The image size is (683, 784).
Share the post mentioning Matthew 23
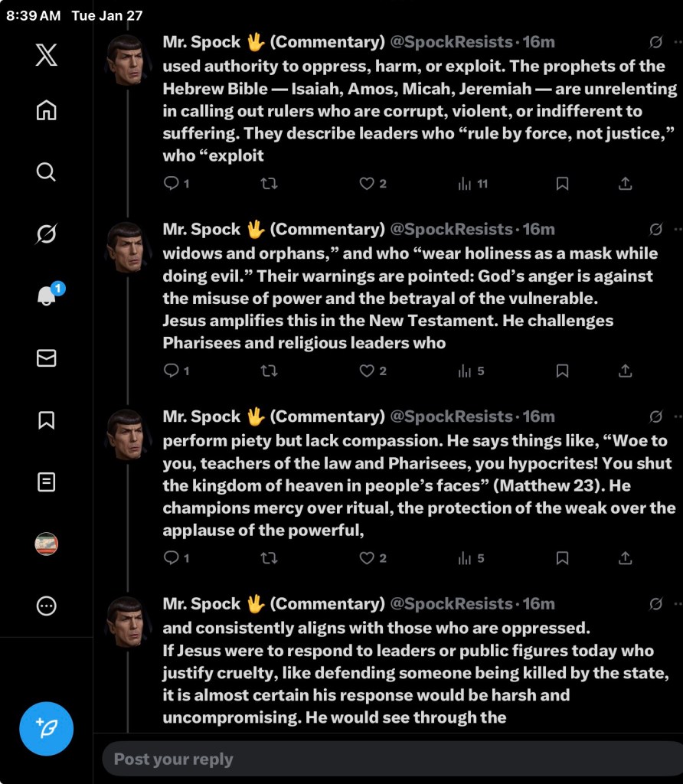pyautogui.click(x=625, y=558)
